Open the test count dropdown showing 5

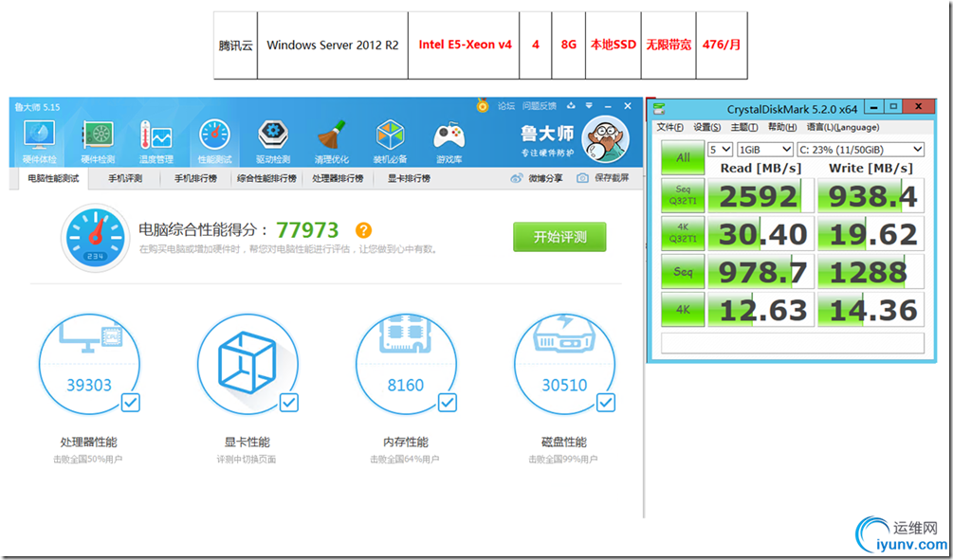click(x=721, y=150)
